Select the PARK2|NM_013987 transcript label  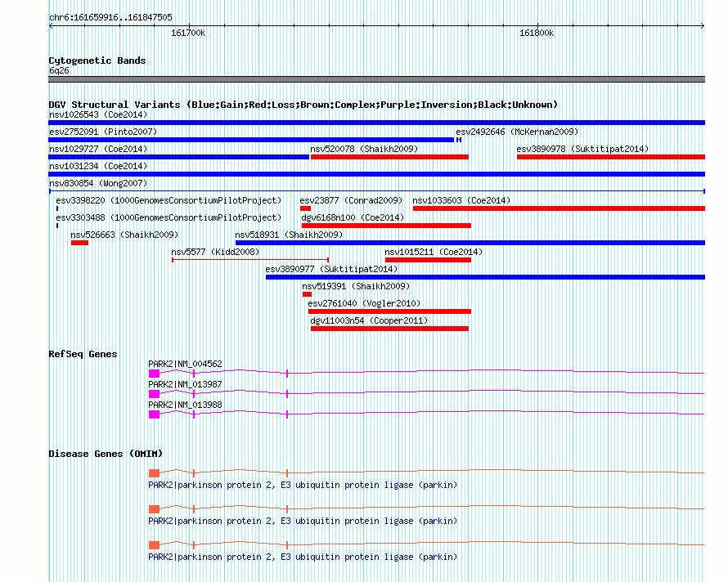point(185,384)
